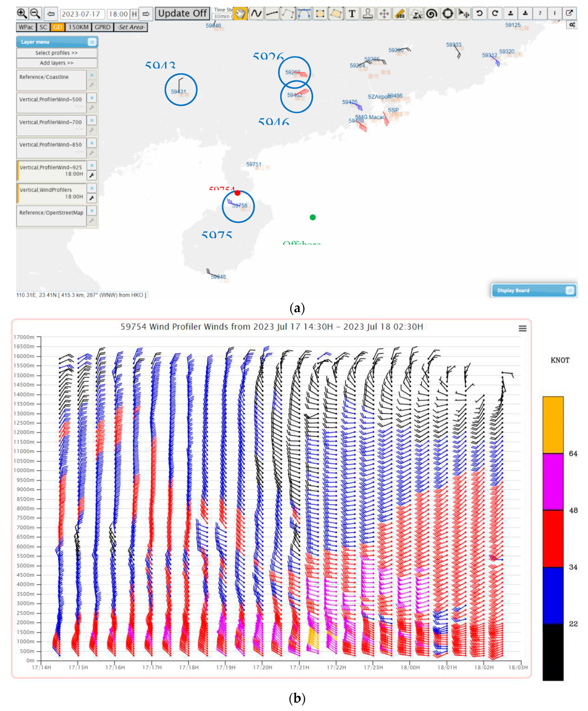Click the -Set Area- button
The width and height of the screenshot is (588, 711).
pos(131,27)
